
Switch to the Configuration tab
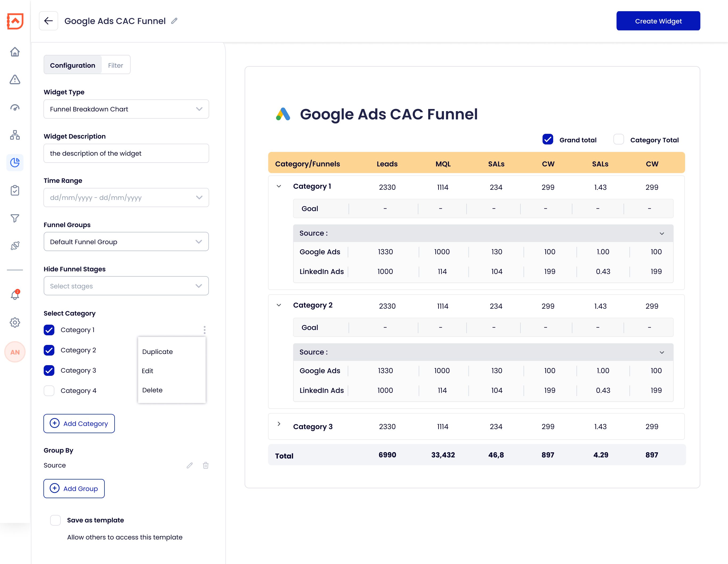click(73, 65)
